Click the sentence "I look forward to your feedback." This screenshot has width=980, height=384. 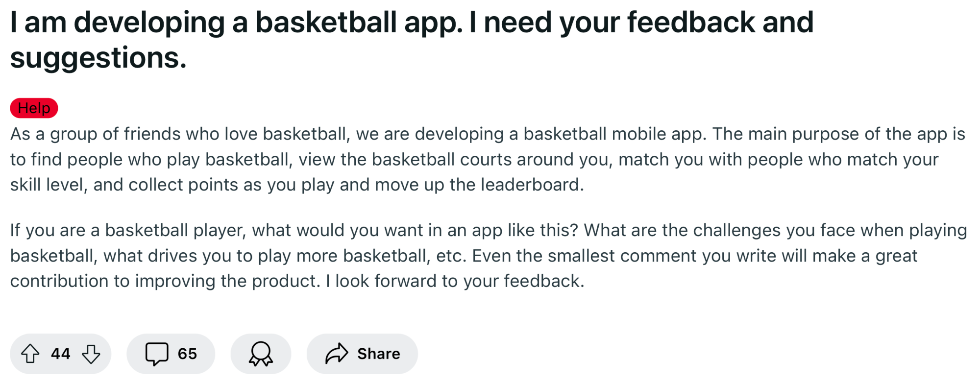[x=455, y=281]
